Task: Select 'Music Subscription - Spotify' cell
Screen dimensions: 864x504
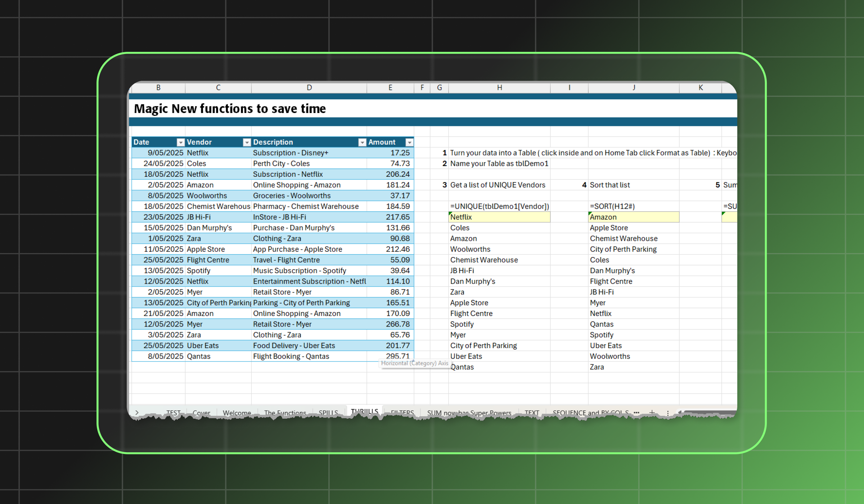Action: coord(309,271)
